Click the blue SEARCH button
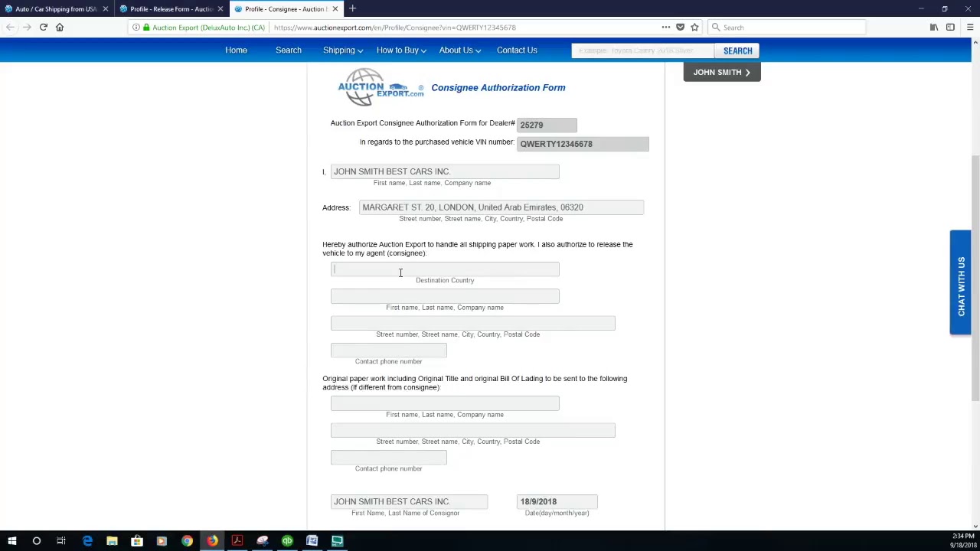 [x=737, y=51]
